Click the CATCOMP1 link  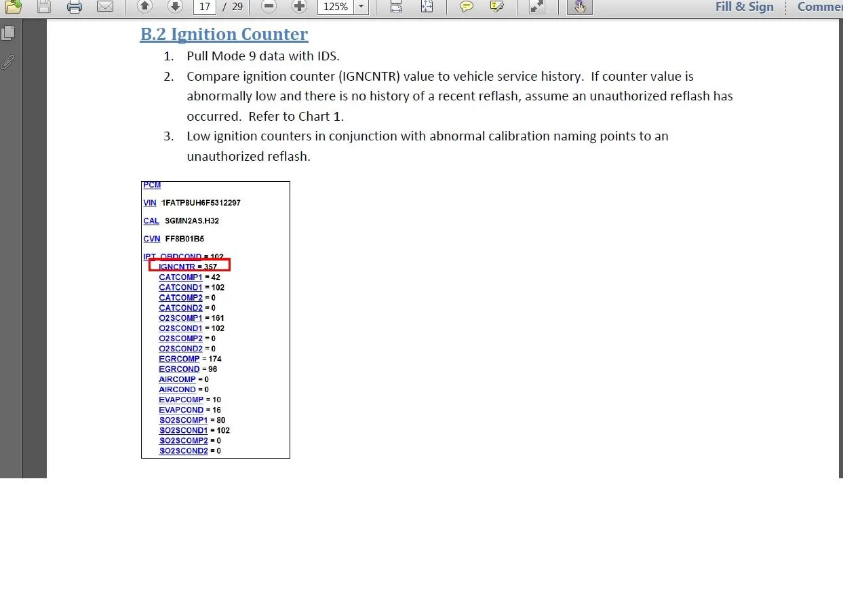[x=180, y=277]
